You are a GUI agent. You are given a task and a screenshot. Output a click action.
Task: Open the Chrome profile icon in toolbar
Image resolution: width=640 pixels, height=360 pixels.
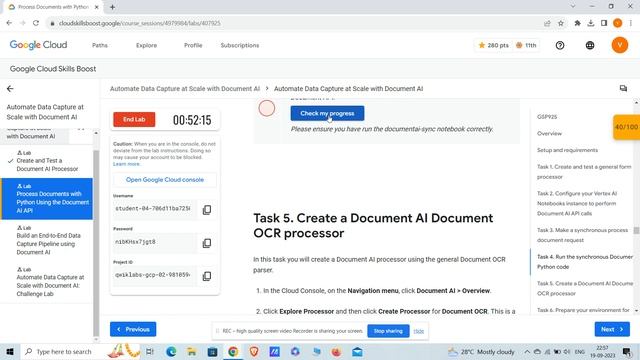click(x=618, y=23)
